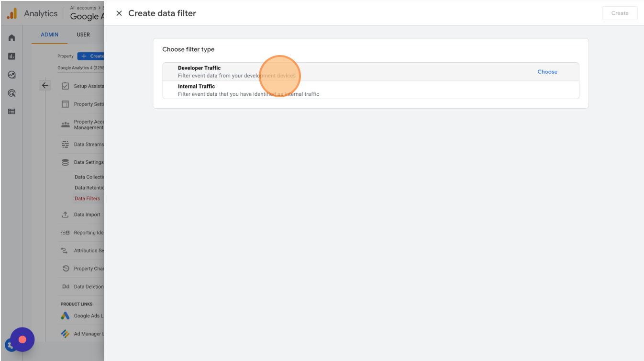The image size is (644, 361).
Task: Click the Data Import upload icon
Action: pyautogui.click(x=66, y=214)
